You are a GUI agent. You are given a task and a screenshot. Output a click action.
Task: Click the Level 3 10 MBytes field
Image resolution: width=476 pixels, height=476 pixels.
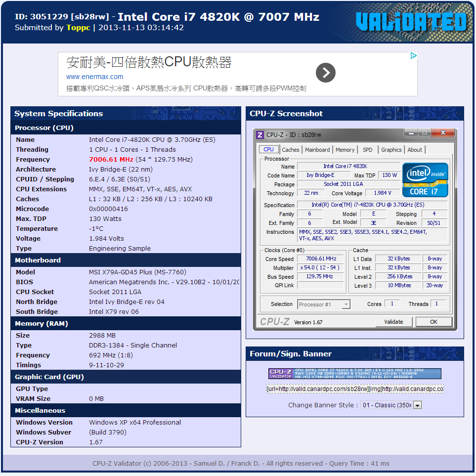(399, 285)
